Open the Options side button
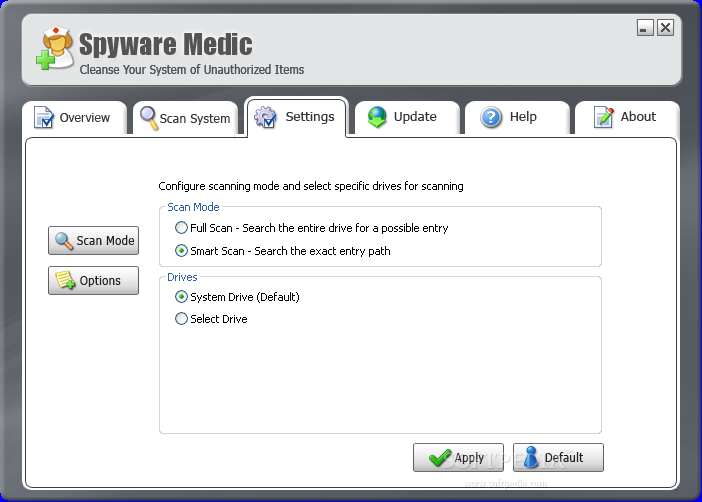 click(x=94, y=280)
